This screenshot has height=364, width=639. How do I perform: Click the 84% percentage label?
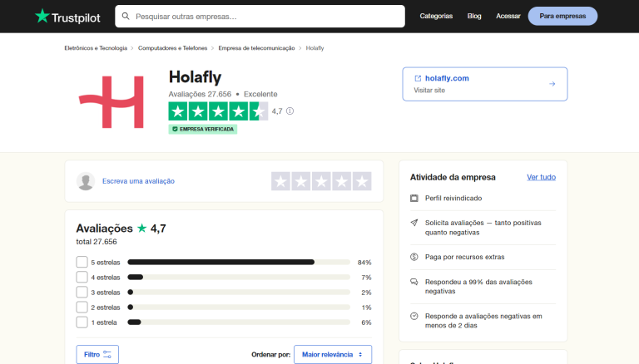click(x=364, y=263)
